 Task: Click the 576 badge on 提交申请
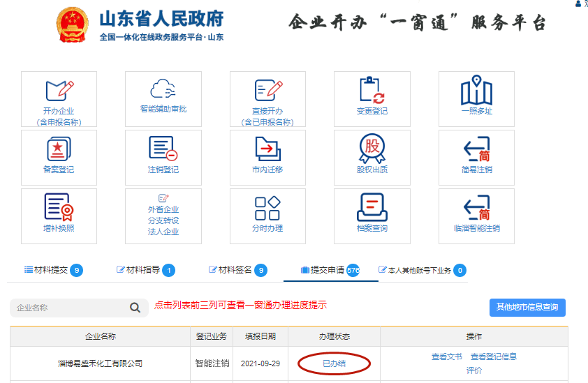(353, 270)
